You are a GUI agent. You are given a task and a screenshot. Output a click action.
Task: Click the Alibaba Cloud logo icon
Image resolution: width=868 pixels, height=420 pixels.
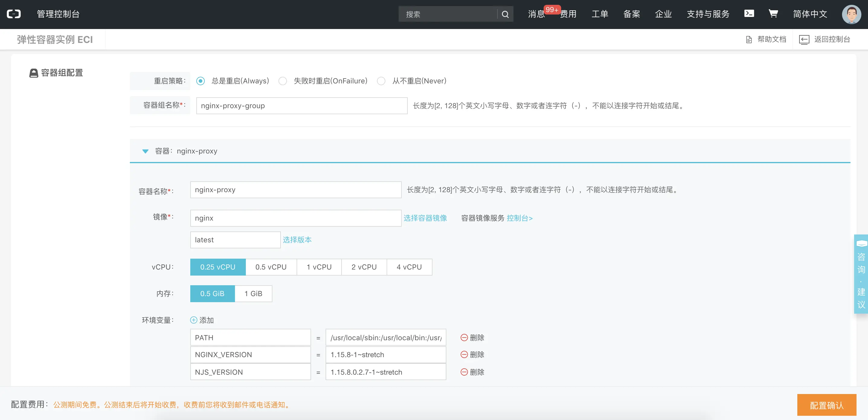pos(14,14)
